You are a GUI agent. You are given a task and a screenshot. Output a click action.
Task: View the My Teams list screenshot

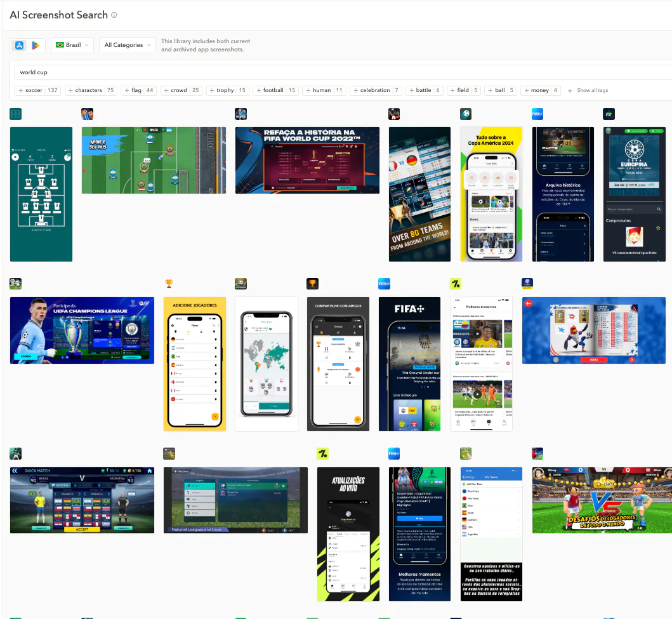coord(491,534)
